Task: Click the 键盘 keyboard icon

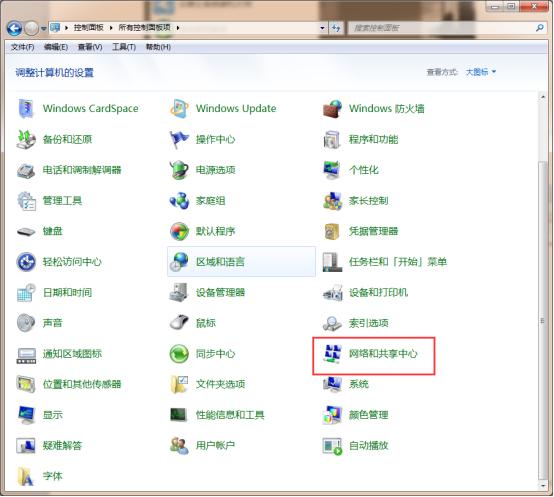Action: (26, 231)
